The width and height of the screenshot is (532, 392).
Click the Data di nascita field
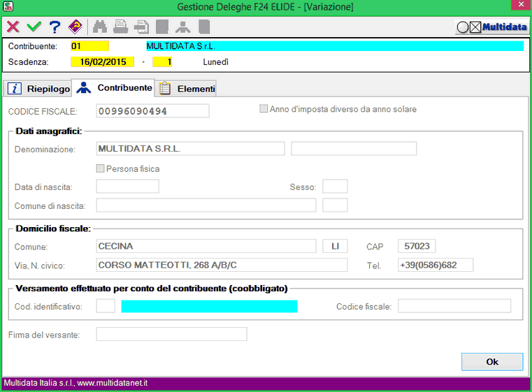coord(127,187)
